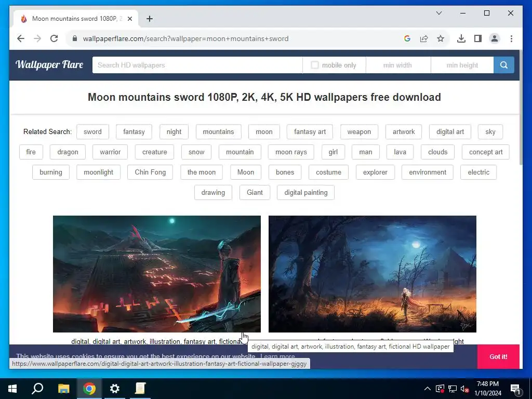Open Chrome three-dot menu
The image size is (532, 399).
pyautogui.click(x=511, y=38)
